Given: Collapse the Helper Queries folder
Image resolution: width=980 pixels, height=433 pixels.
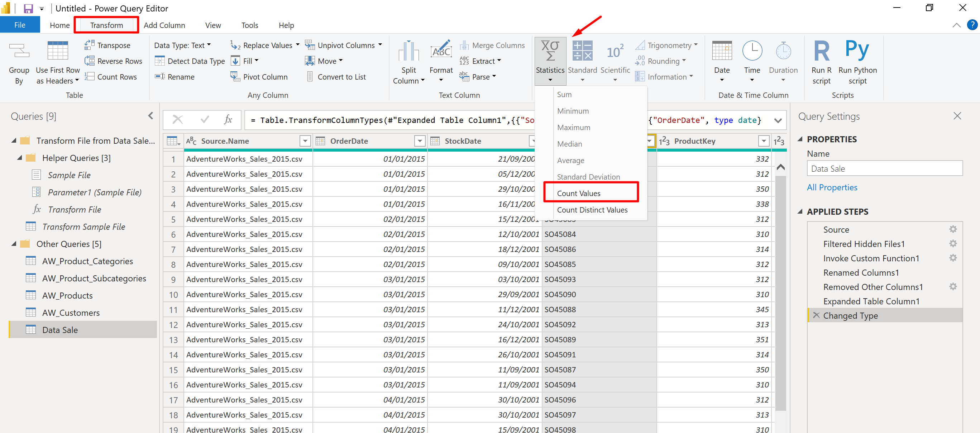Looking at the screenshot, I should 20,157.
